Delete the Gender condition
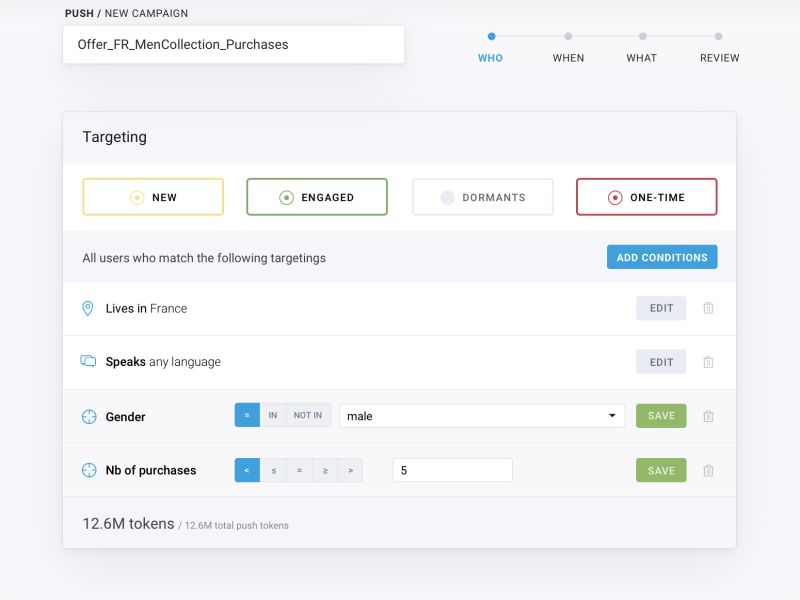 (x=708, y=415)
